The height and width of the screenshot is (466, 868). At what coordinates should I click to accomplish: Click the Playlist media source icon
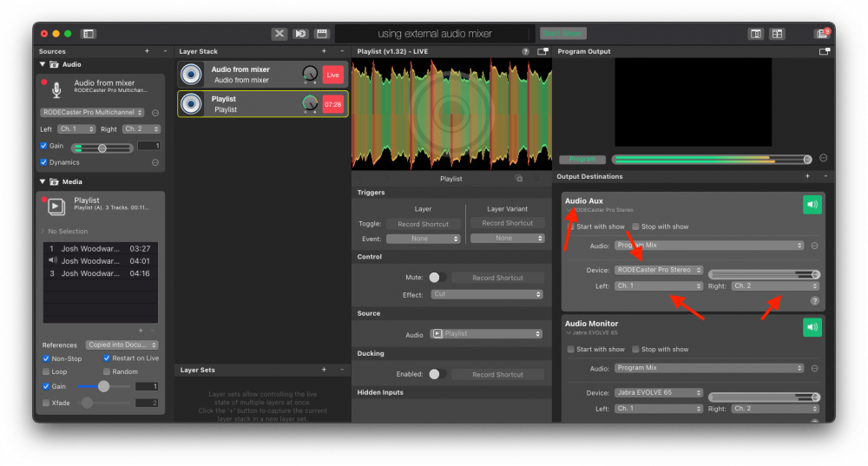[x=56, y=206]
